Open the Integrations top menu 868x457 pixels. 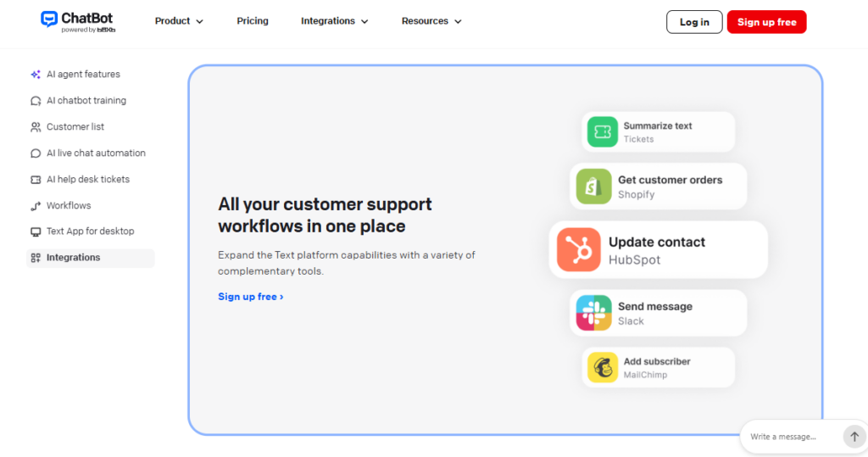click(x=334, y=21)
